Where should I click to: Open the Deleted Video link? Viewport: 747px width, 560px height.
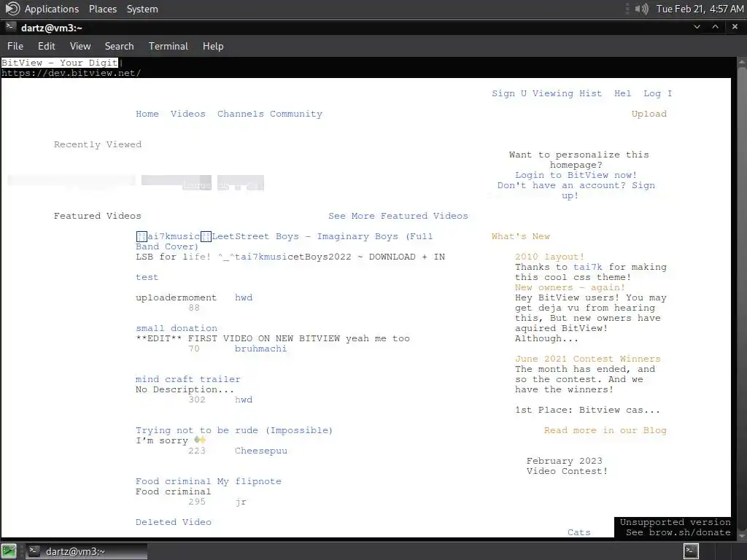pos(174,522)
